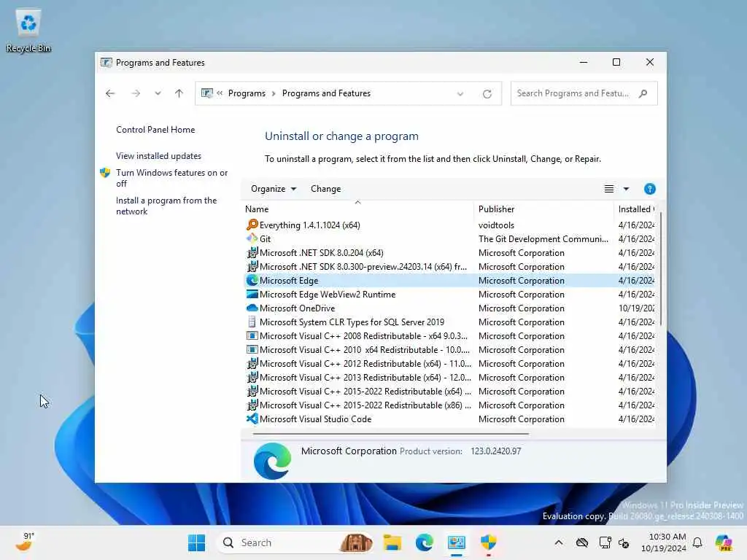747x560 pixels.
Task: Select Microsoft System CLR Types for SQL Server 2019
Action: pos(449,322)
